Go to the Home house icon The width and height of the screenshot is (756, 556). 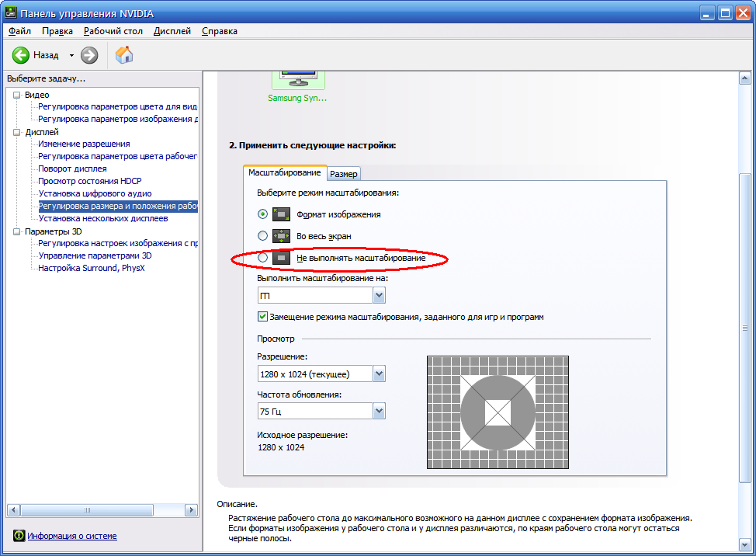[x=124, y=55]
